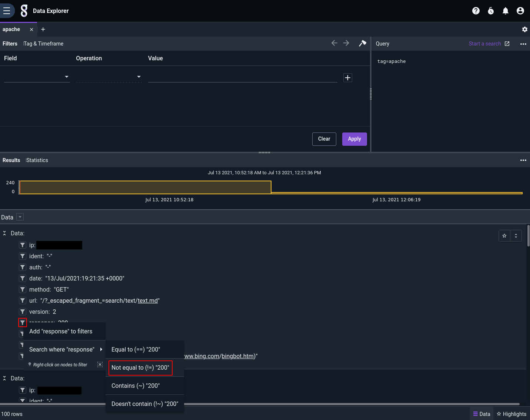
Task: Choose Contains (~) "200"
Action: click(x=145, y=386)
